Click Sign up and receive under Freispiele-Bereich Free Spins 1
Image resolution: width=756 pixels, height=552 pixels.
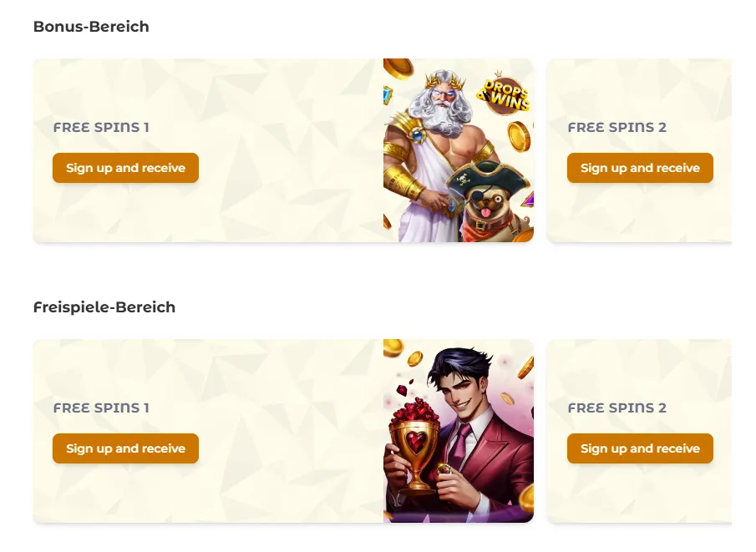pos(125,448)
